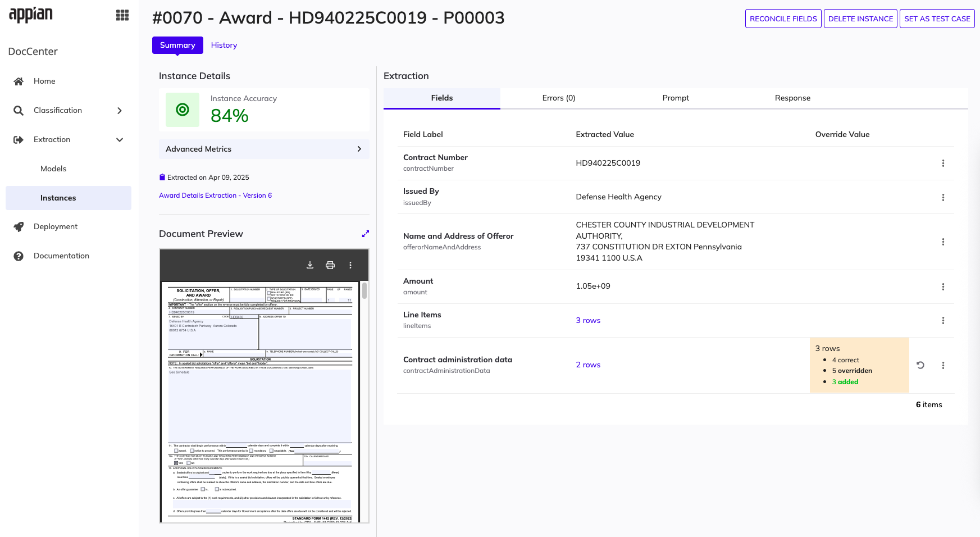Screen dimensions: 980x537
Task: Click the Deployment rocket icon
Action: tap(19, 227)
